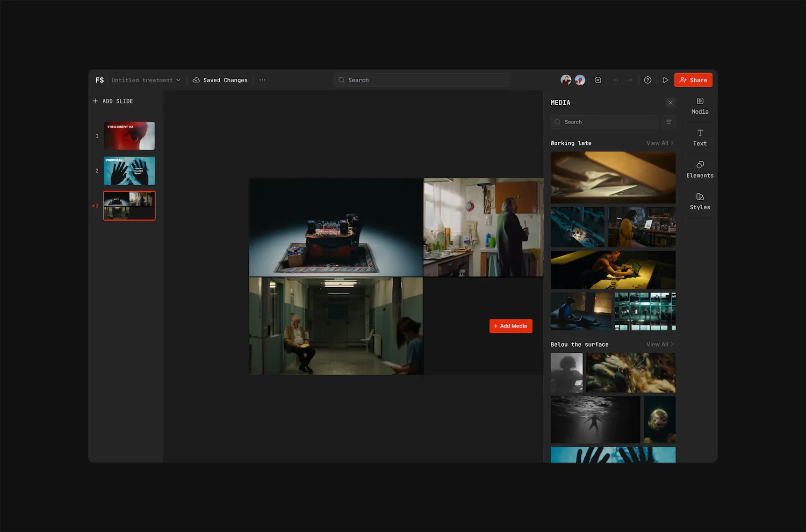This screenshot has width=806, height=532.
Task: Open the help icon in the top bar
Action: [647, 79]
